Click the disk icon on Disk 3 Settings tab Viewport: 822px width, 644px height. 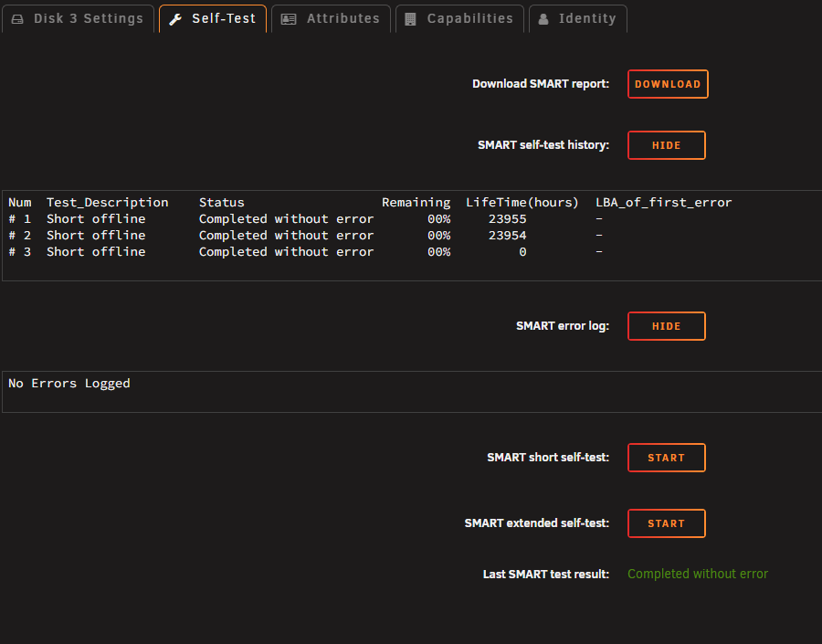pyautogui.click(x=17, y=19)
